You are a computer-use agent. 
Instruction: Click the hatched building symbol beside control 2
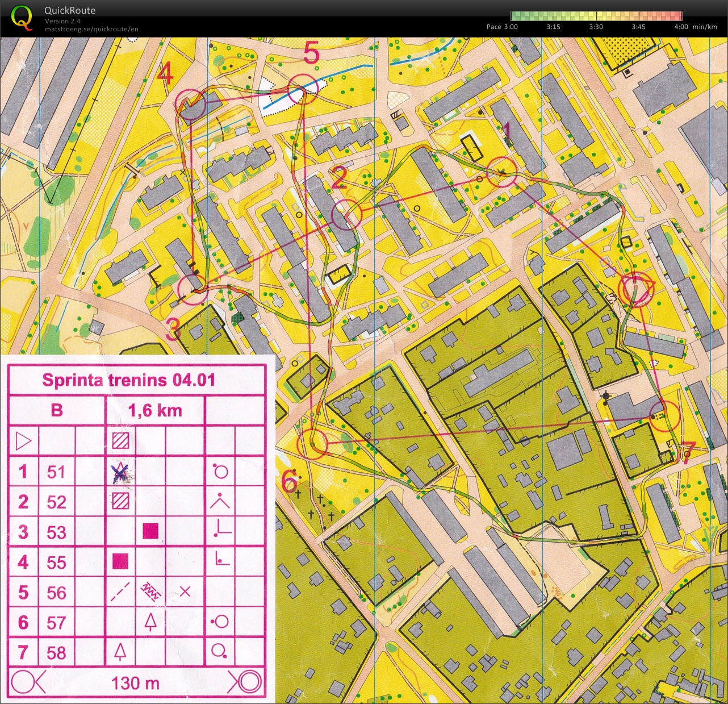[x=121, y=501]
